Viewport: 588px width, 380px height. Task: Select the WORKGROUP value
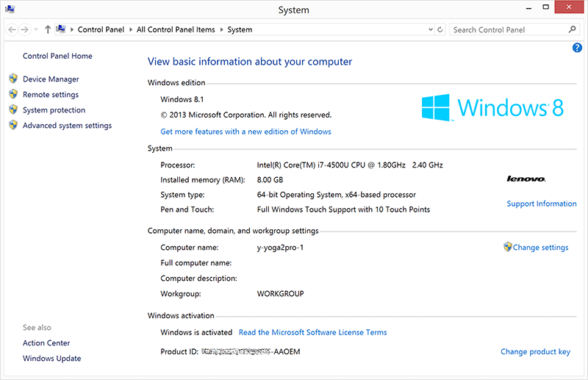tap(281, 294)
